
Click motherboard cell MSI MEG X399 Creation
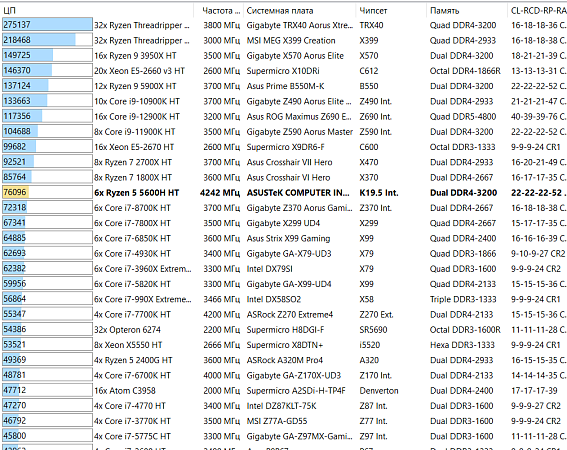[291, 41]
